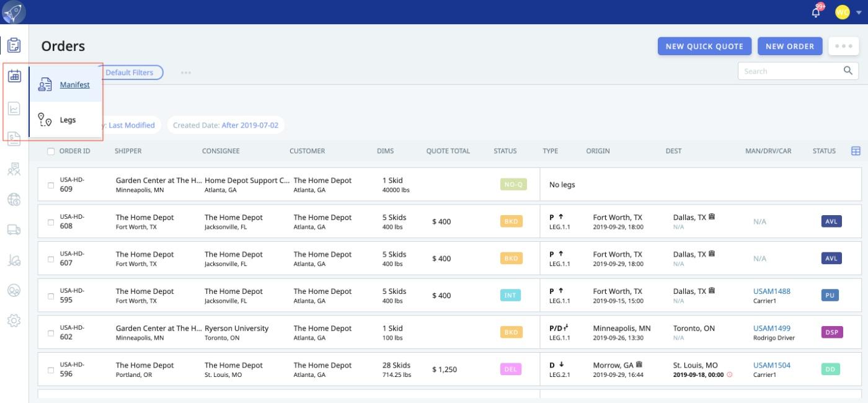This screenshot has height=403, width=868.
Task: Click the 28 Skids dimensions cell
Action: pyautogui.click(x=397, y=365)
